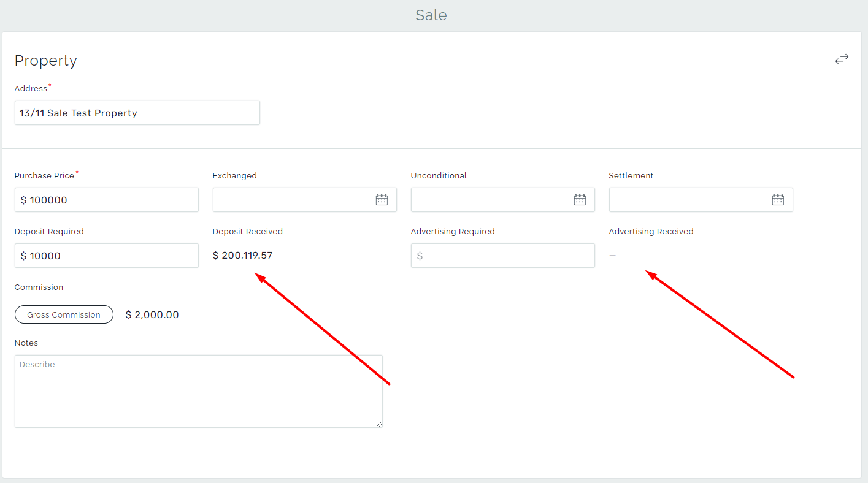The width and height of the screenshot is (868, 483).
Task: Toggle the Gross Commission selector pill
Action: [64, 314]
